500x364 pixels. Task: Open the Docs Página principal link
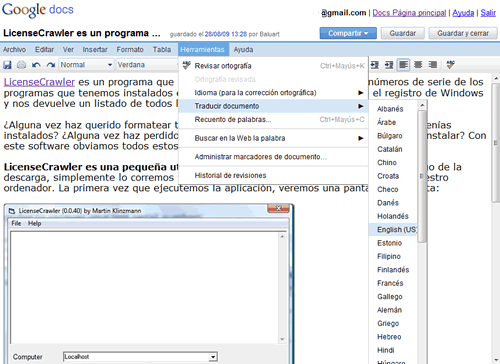pyautogui.click(x=409, y=13)
